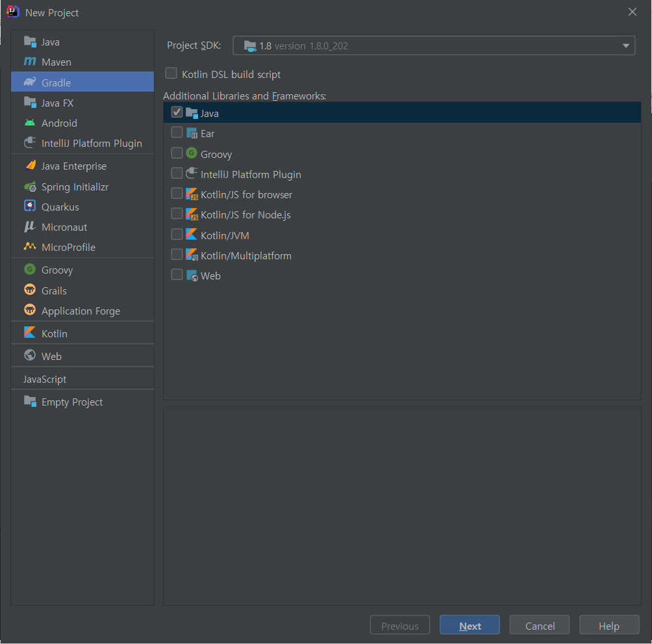Image resolution: width=652 pixels, height=644 pixels.
Task: Click the Grails icon
Action: tap(30, 290)
